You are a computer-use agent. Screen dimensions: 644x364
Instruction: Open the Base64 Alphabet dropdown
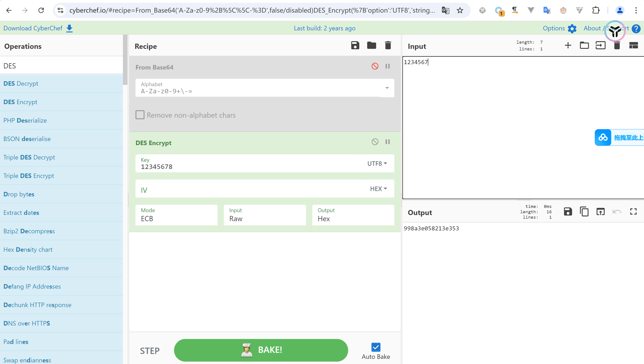387,88
